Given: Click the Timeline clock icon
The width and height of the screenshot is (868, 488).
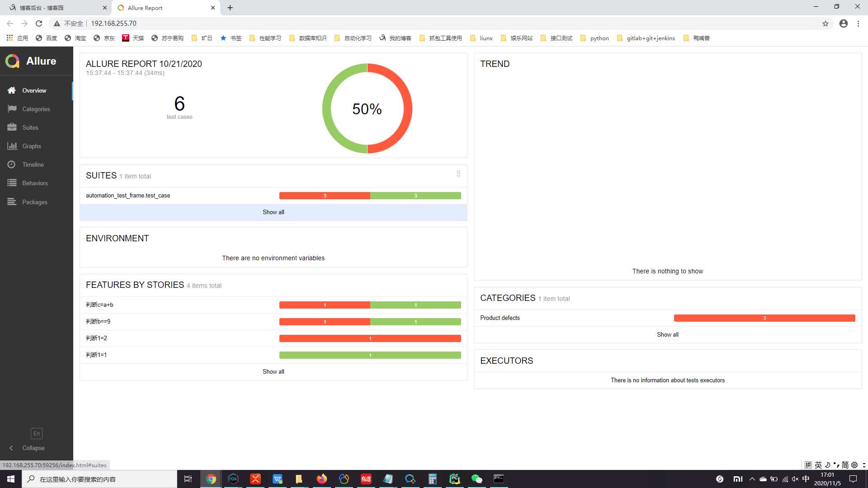Looking at the screenshot, I should pyautogui.click(x=12, y=164).
